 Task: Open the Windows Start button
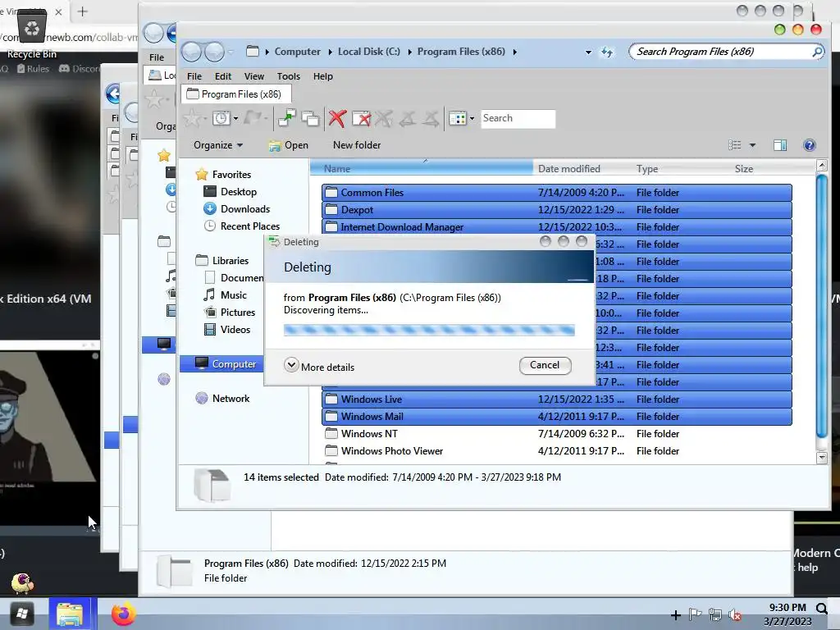coord(22,614)
